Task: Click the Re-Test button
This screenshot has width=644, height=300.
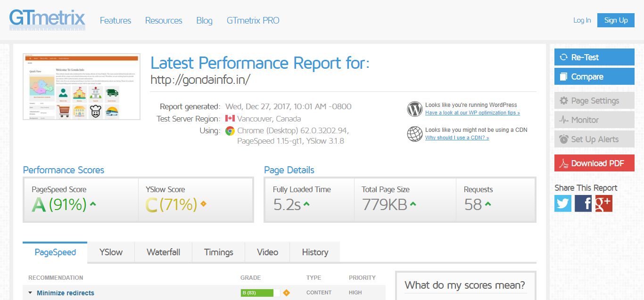Action: click(594, 57)
